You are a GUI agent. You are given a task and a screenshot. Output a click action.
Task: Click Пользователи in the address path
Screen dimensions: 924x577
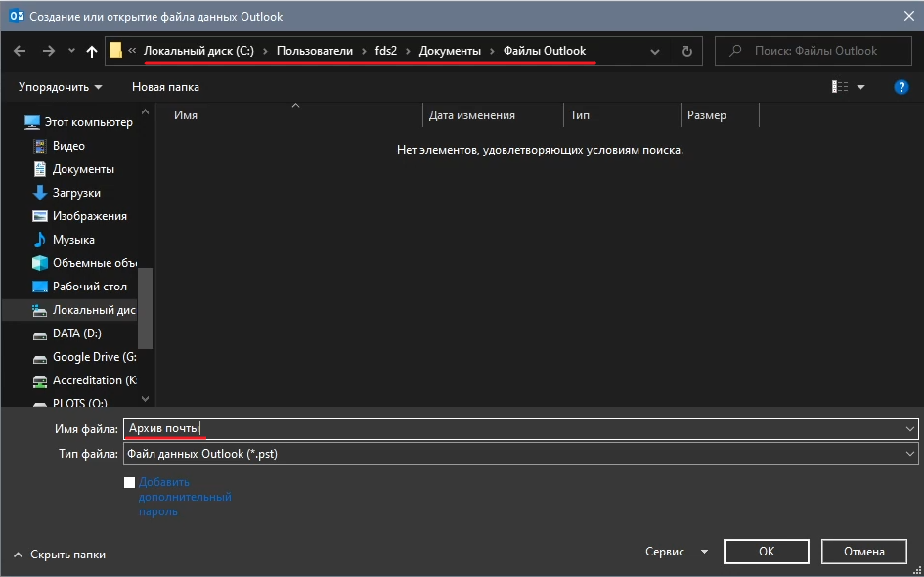(x=315, y=51)
